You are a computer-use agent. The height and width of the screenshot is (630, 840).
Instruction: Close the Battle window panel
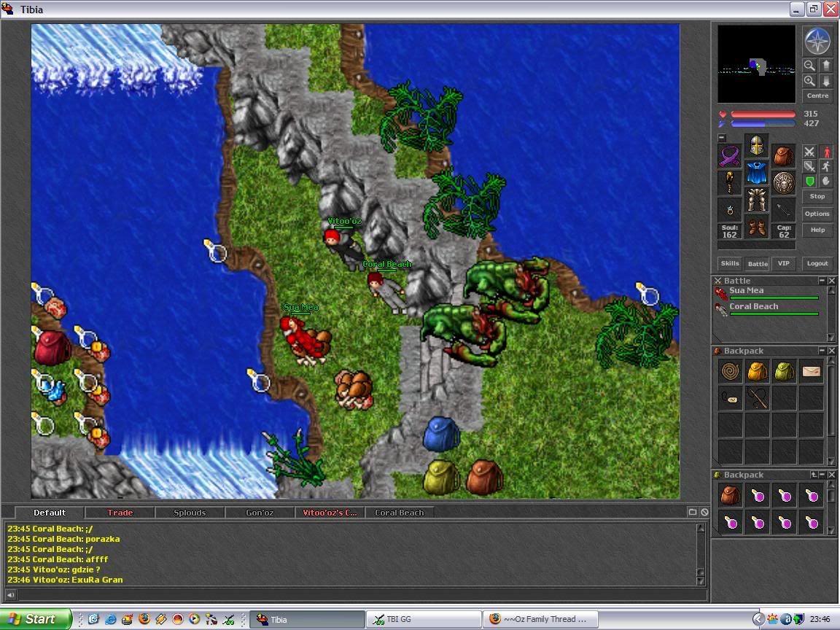pos(831,281)
